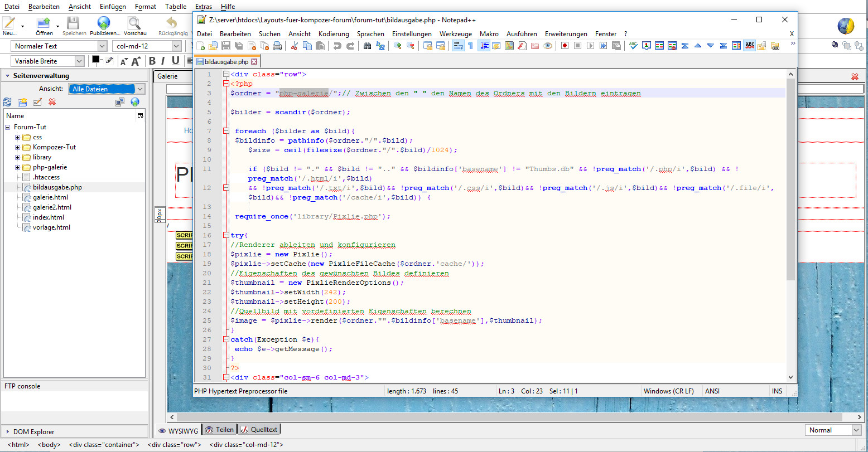Start macro recording with the red dot icon
The width and height of the screenshot is (868, 452).
tap(565, 46)
